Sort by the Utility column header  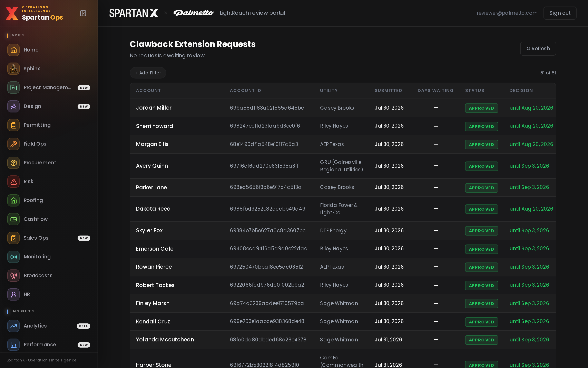(x=329, y=91)
